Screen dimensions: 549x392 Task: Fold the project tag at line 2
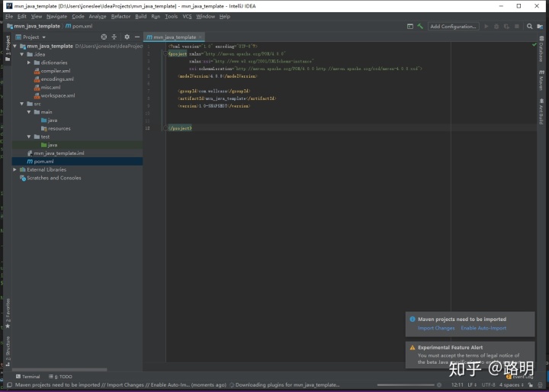pyautogui.click(x=165, y=53)
